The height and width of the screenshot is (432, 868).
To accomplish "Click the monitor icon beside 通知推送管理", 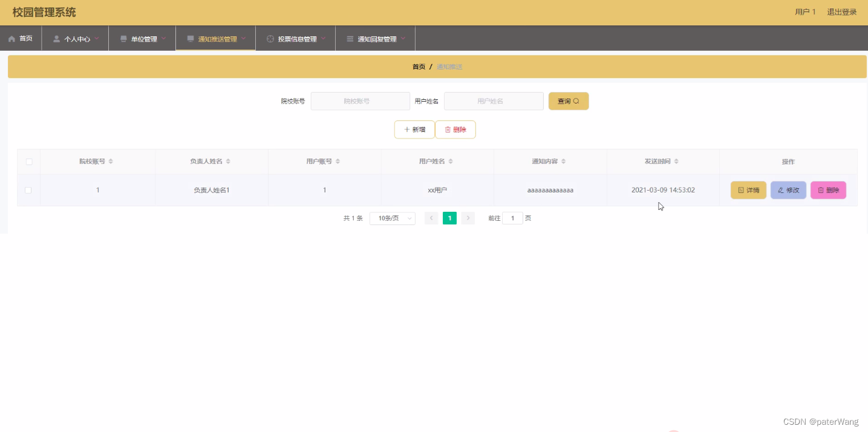I will [x=191, y=39].
